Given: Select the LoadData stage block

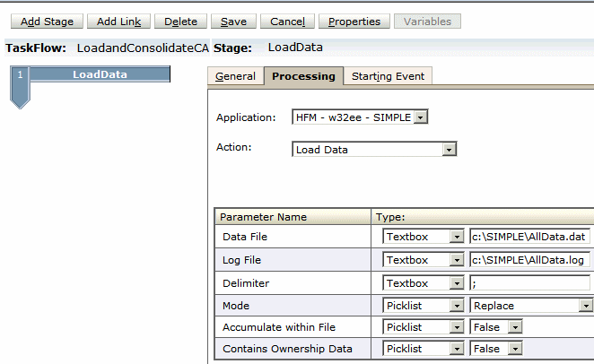Looking at the screenshot, I should coord(99,75).
